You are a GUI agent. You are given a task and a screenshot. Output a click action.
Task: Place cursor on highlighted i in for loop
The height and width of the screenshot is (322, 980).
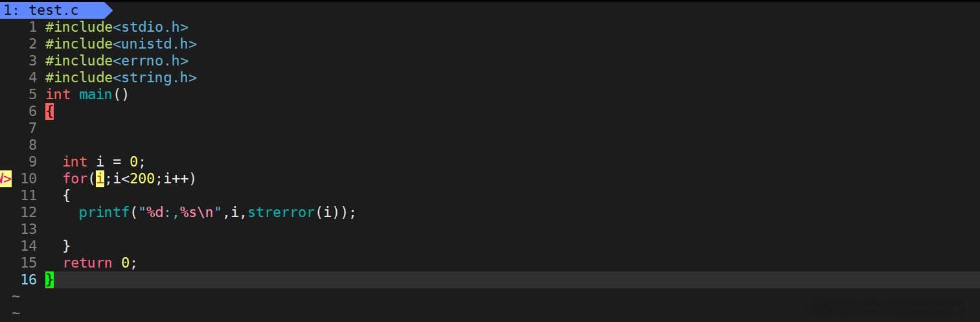[100, 178]
